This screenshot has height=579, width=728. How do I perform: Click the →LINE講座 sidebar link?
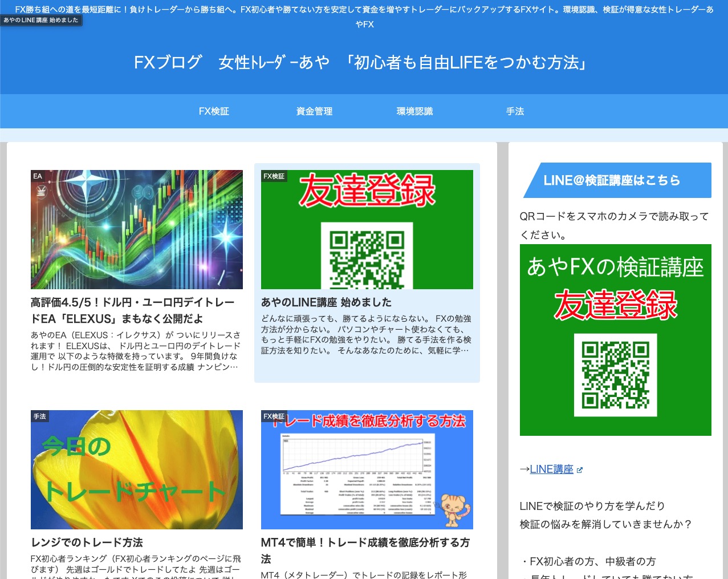point(551,469)
